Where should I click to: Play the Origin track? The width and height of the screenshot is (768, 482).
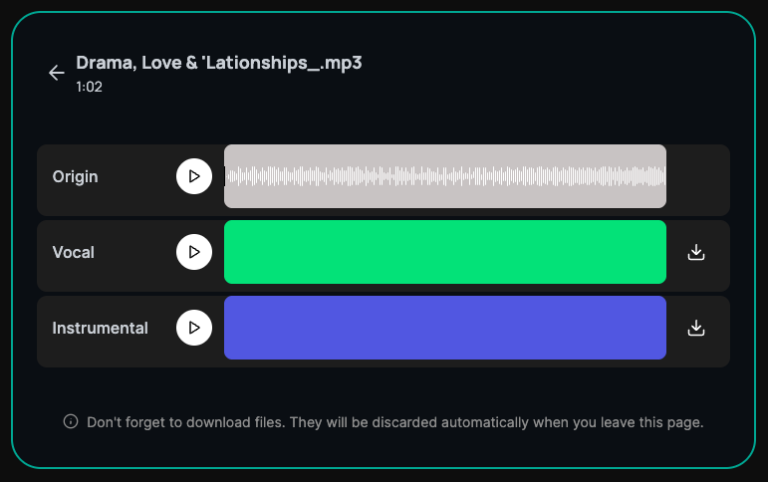pyautogui.click(x=194, y=176)
